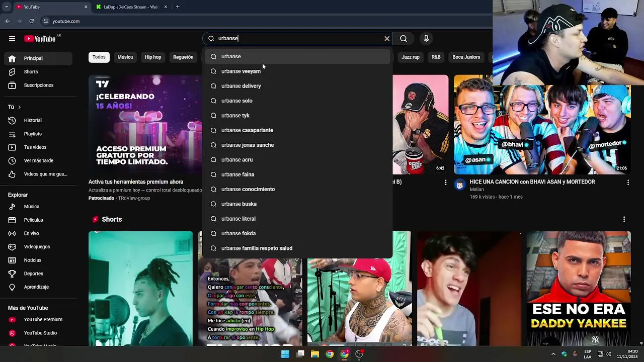Select the suggestion "urbanse conocimiento"
Viewport: 644px width, 362px height.
[x=297, y=189]
